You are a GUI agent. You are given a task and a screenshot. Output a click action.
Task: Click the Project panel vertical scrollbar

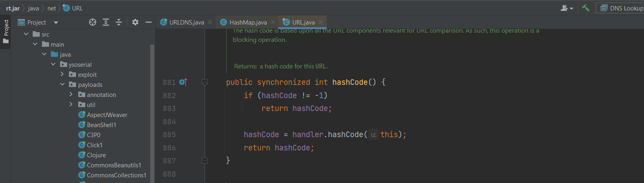tap(152, 113)
